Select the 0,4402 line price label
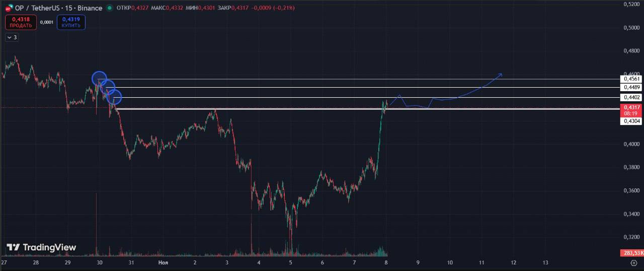This screenshot has height=271, width=644. click(632, 97)
